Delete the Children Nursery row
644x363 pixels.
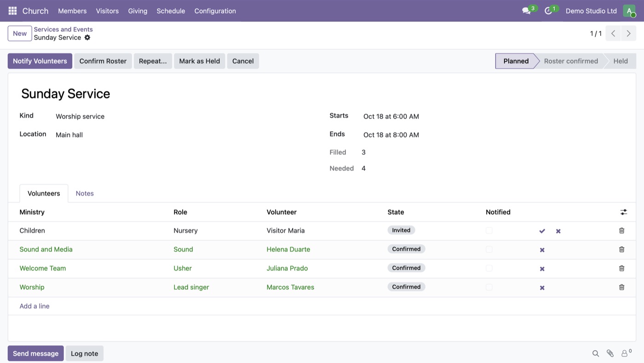click(621, 231)
